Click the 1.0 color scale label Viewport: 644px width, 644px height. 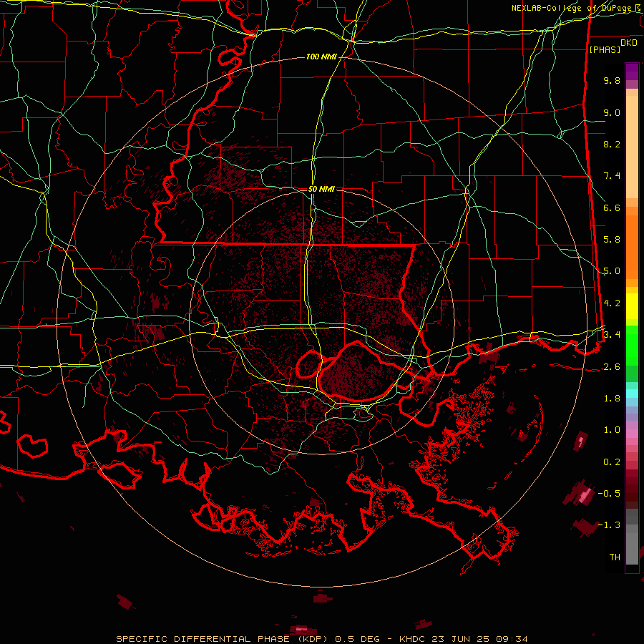click(x=612, y=431)
